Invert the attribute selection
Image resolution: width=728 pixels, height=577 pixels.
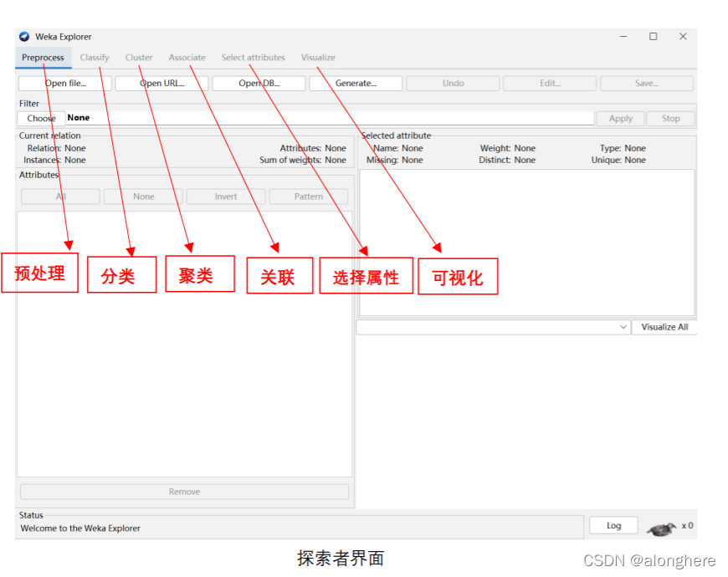click(226, 197)
